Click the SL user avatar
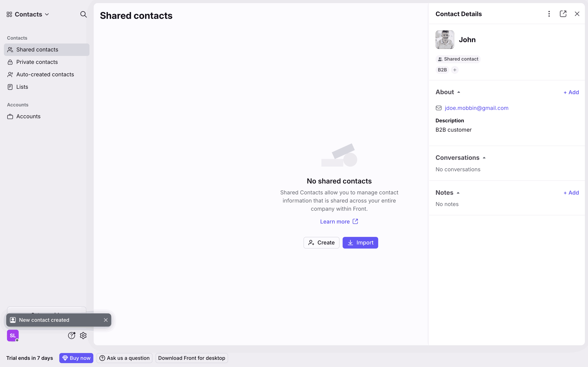 coord(13,336)
